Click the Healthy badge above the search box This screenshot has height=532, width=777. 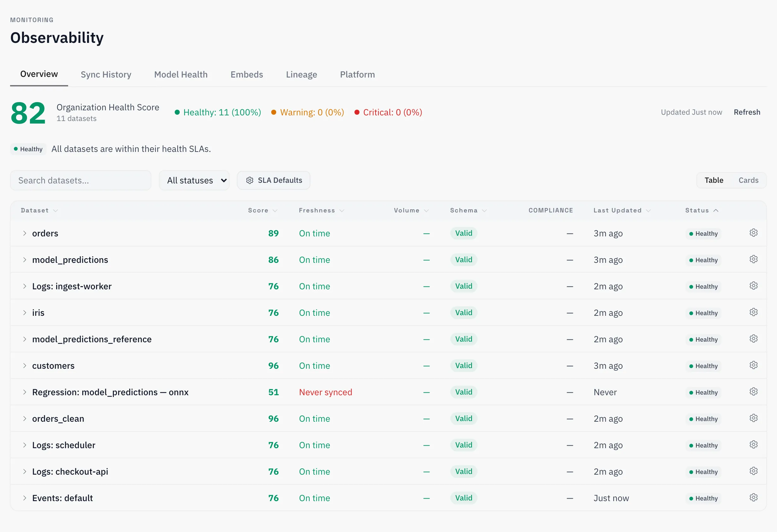click(x=28, y=149)
